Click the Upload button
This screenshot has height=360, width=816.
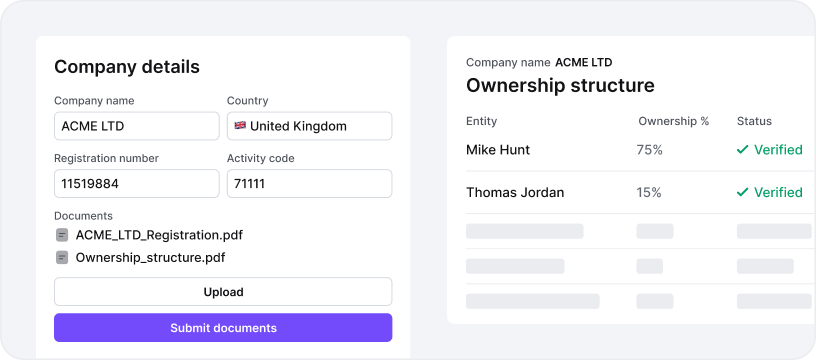click(x=223, y=292)
